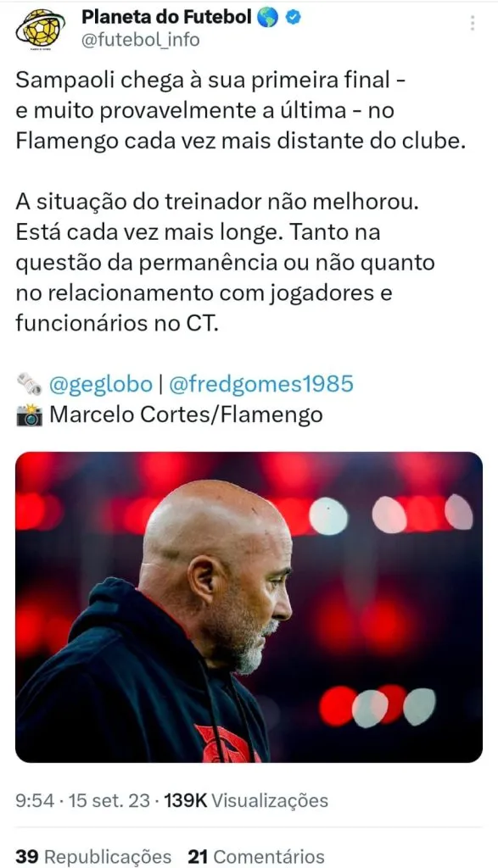Click the camera emoji before Marcelo Cortes
The height and width of the screenshot is (868, 498).
point(30,415)
